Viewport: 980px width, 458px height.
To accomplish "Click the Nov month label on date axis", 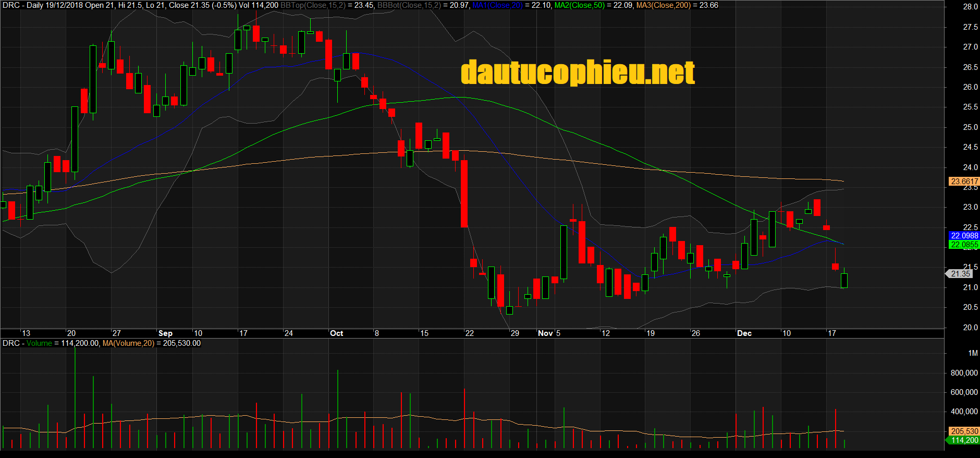I will [x=545, y=333].
